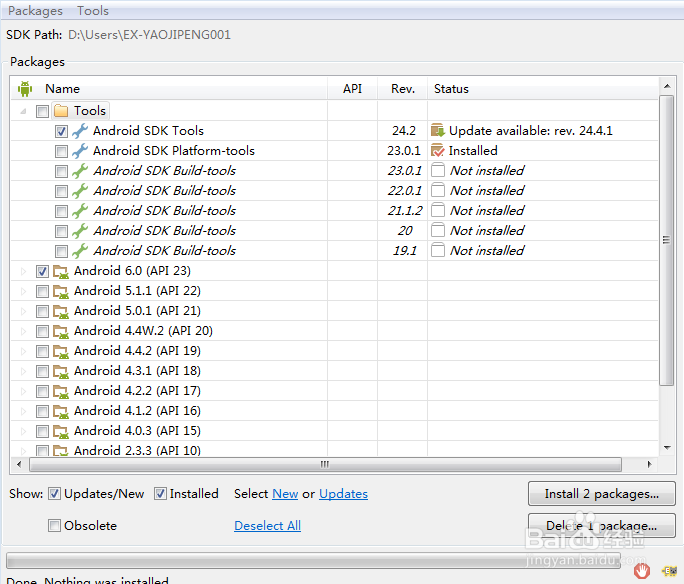Image resolution: width=684 pixels, height=584 pixels.
Task: Click the horizontal scrollbar thumb
Action: [325, 464]
